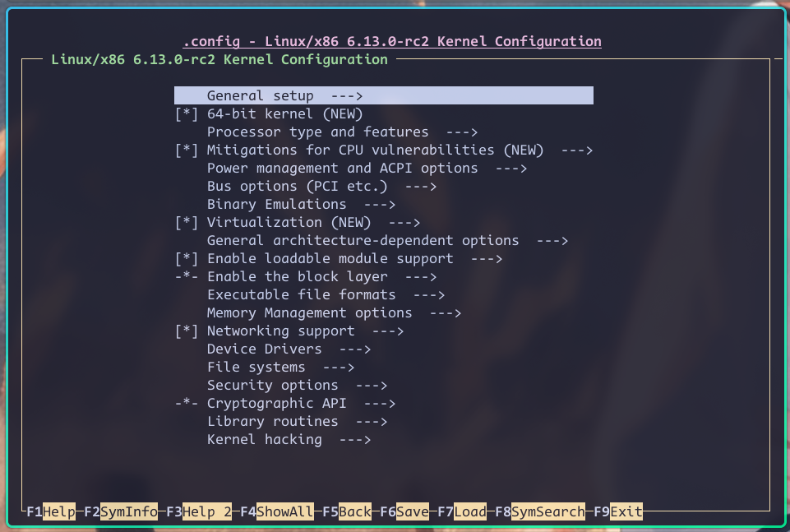Toggle the Networking support checkbox
790x532 pixels.
pyautogui.click(x=187, y=331)
